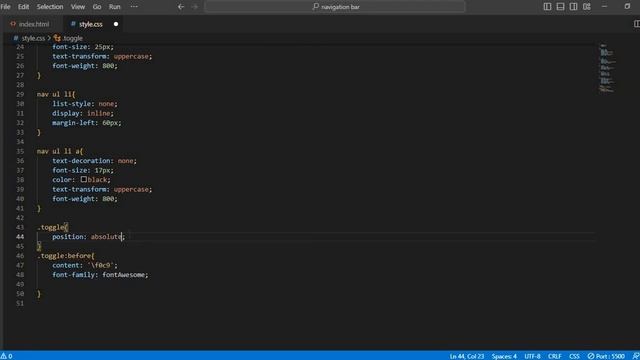The height and width of the screenshot is (360, 640).
Task: Click the split editor icon
Action: pos(636,24)
